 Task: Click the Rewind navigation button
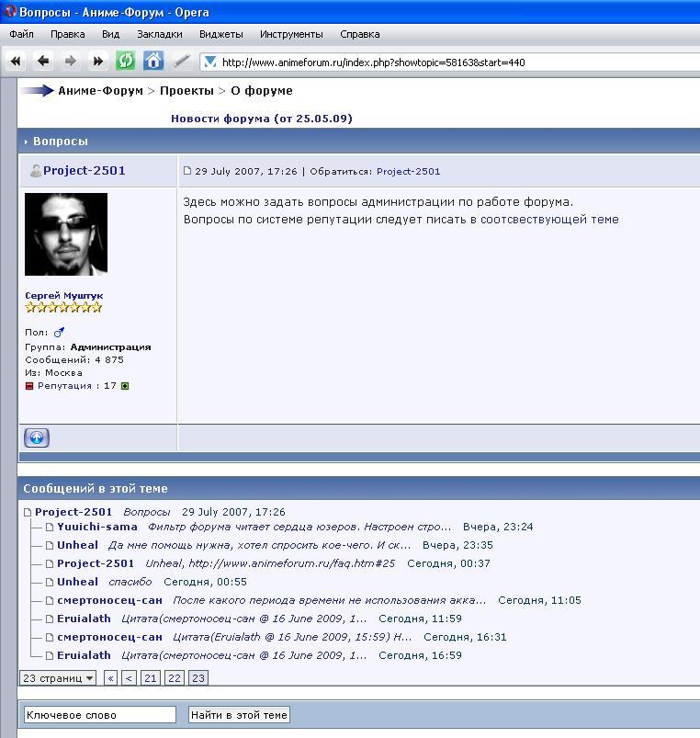(x=16, y=62)
